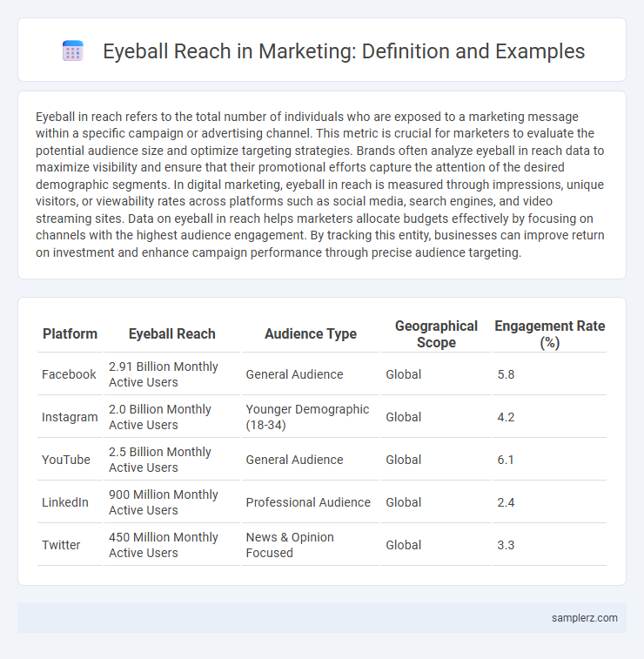This screenshot has width=644, height=659.
Task: Click the 3.3 engagement rate value
Action: click(506, 545)
